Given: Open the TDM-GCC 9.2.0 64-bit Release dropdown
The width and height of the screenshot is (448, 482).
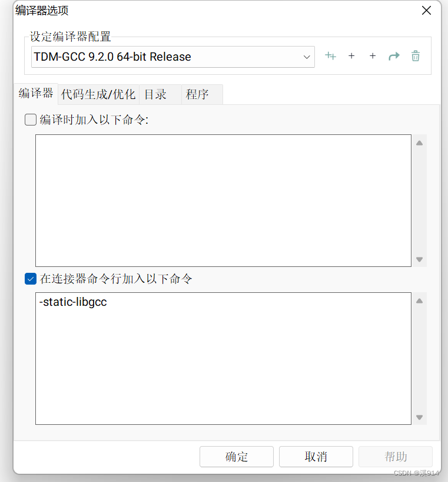Looking at the screenshot, I should [x=173, y=57].
